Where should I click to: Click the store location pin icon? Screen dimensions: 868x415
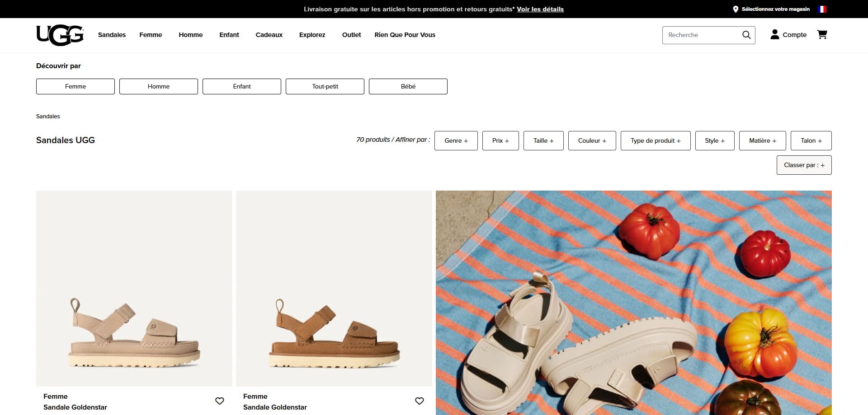point(736,9)
